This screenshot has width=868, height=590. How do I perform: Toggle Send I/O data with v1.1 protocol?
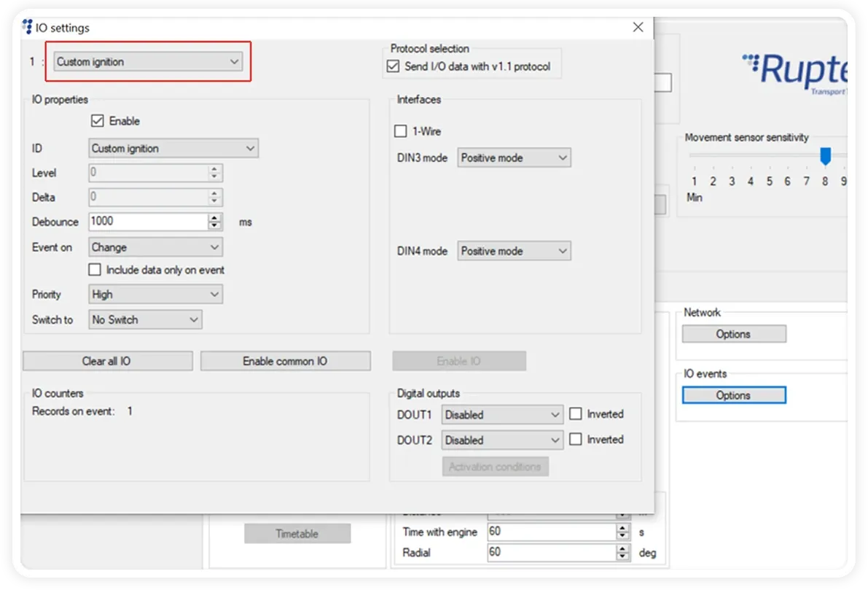[x=393, y=66]
